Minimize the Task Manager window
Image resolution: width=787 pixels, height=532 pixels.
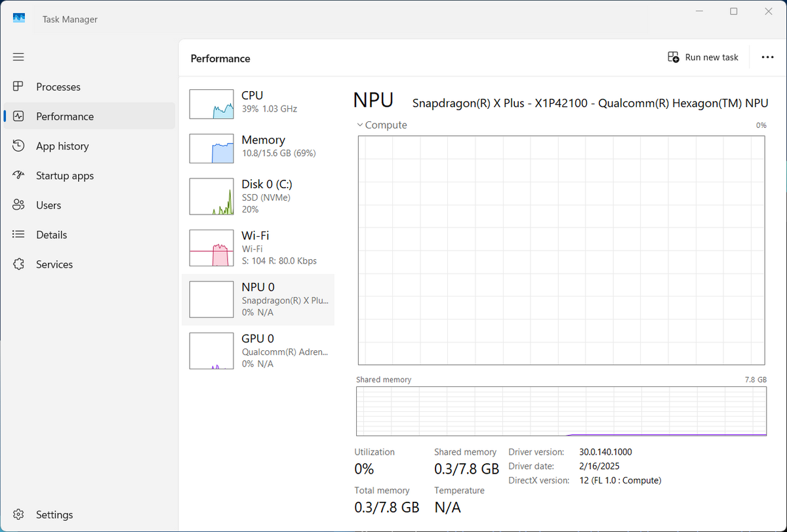pyautogui.click(x=699, y=11)
